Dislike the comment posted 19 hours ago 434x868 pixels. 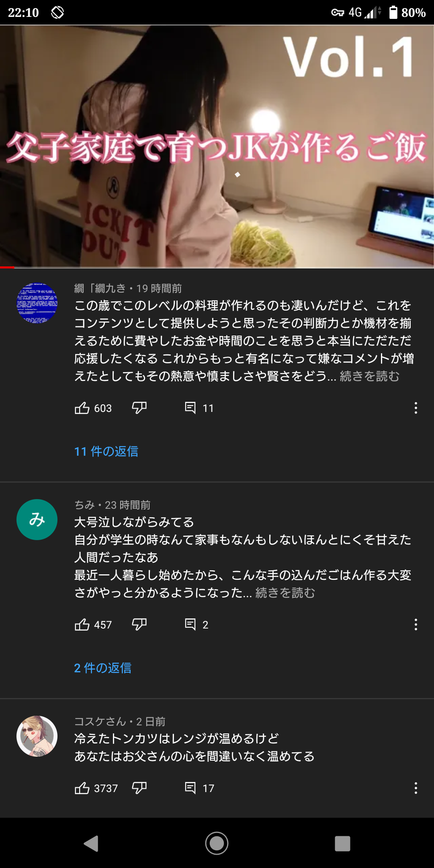139,408
